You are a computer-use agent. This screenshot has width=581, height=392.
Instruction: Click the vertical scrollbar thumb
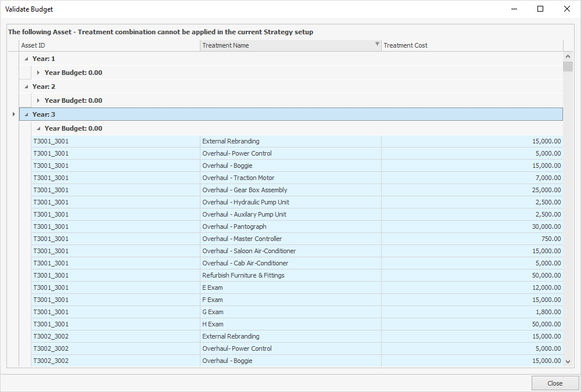[x=568, y=66]
